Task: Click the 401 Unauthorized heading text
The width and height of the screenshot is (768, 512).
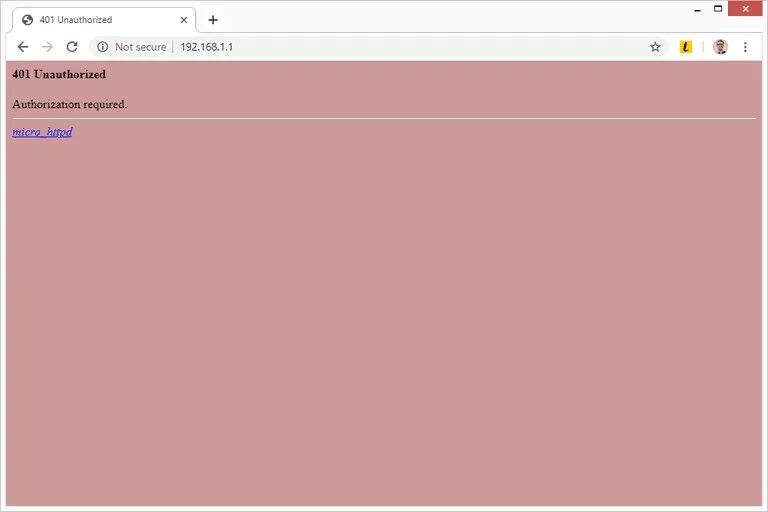Action: [x=59, y=74]
